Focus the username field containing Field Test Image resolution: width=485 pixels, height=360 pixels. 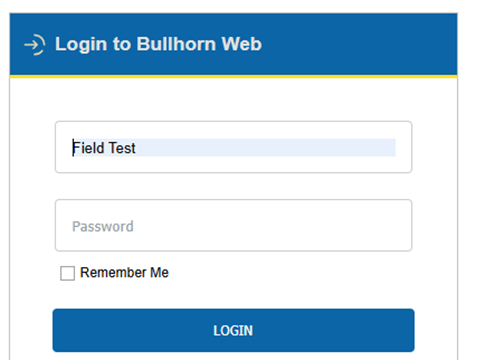(233, 147)
